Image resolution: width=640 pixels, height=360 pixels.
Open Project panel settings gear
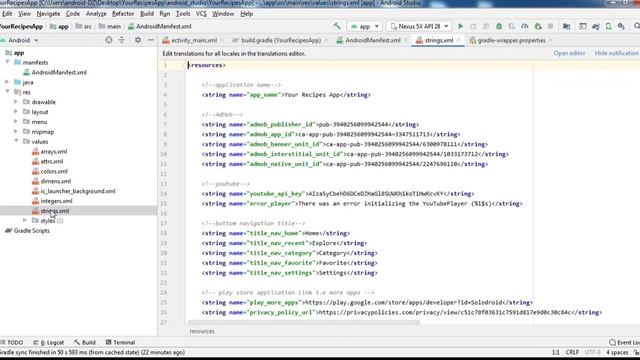click(x=138, y=40)
